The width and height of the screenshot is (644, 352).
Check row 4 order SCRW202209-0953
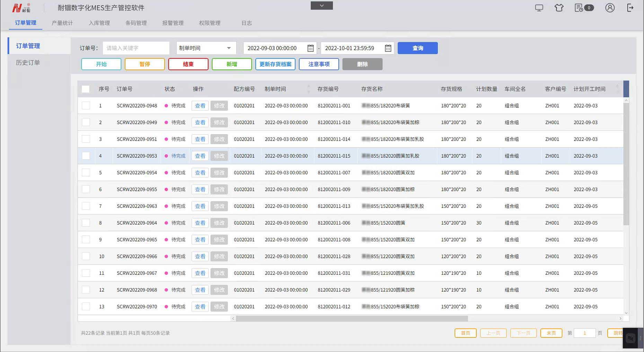(86, 156)
